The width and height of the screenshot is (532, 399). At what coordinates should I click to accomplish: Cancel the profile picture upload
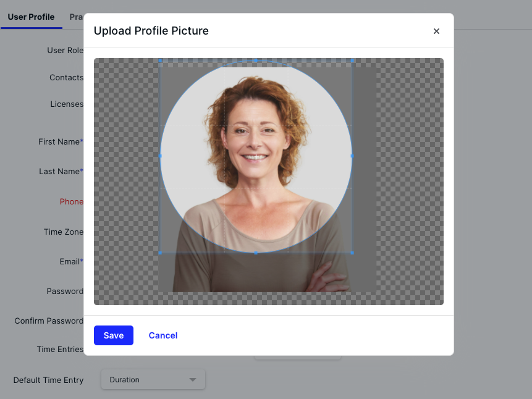click(x=163, y=335)
